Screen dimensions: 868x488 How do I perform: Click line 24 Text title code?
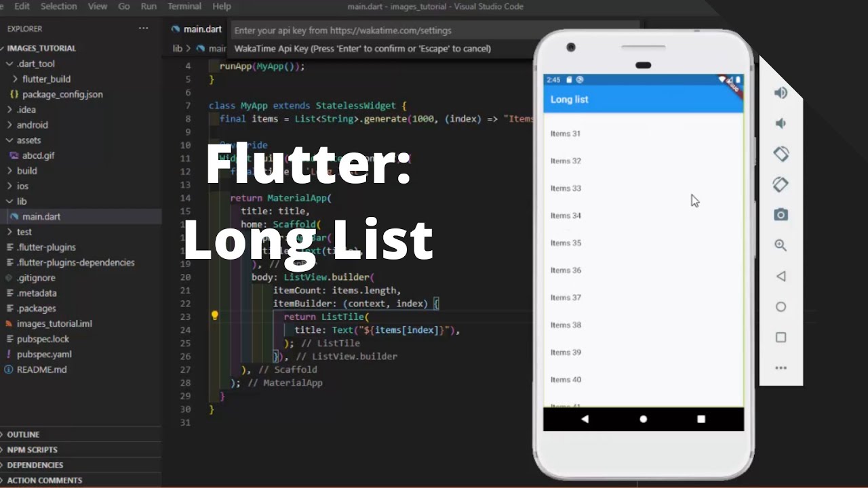point(377,330)
